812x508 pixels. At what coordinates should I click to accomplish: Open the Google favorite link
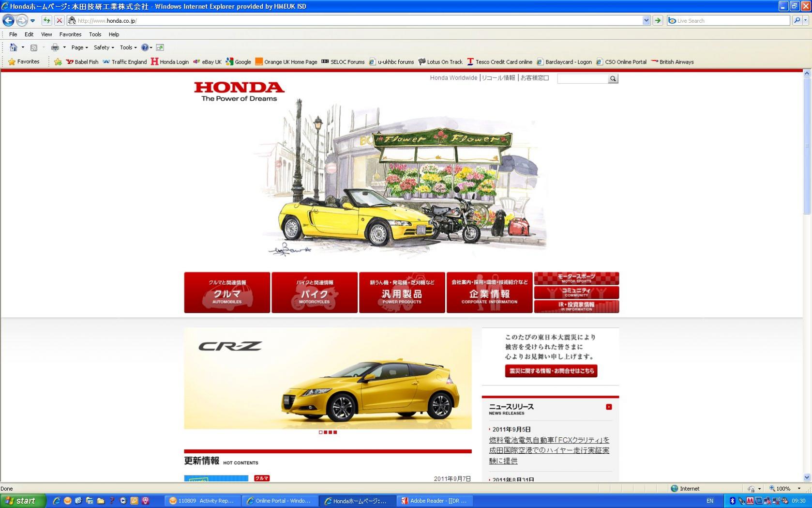coord(239,62)
